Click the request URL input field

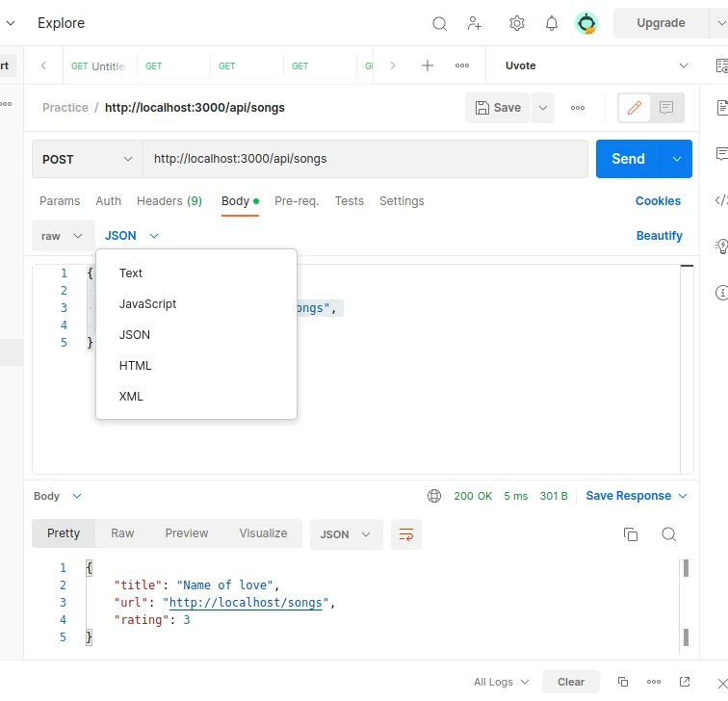tap(366, 159)
